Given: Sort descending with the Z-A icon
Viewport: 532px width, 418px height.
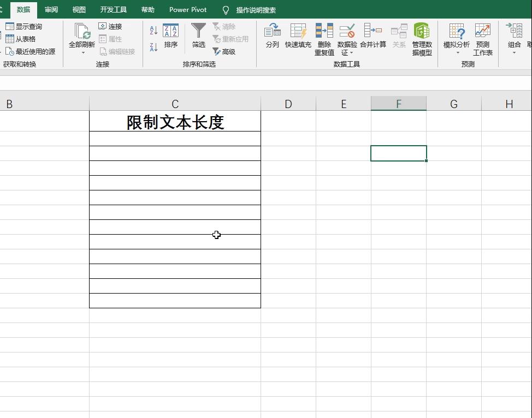Looking at the screenshot, I should 153,46.
